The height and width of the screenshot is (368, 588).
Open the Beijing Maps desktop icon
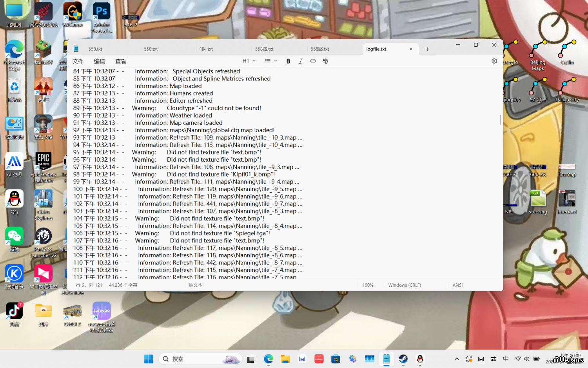(x=537, y=55)
